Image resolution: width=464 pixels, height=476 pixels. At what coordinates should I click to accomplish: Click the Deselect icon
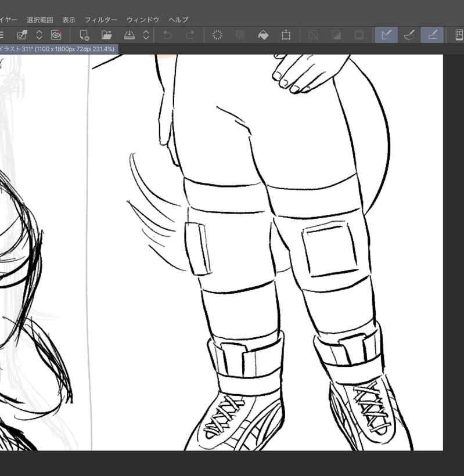coord(313,35)
